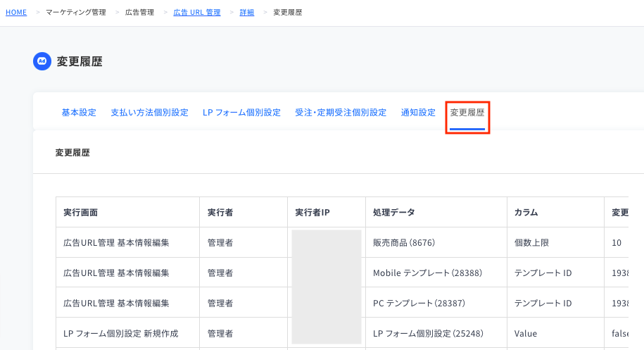This screenshot has height=350, width=644.
Task: Open the 広告 URL 管理 breadcrumb link
Action: point(197,13)
